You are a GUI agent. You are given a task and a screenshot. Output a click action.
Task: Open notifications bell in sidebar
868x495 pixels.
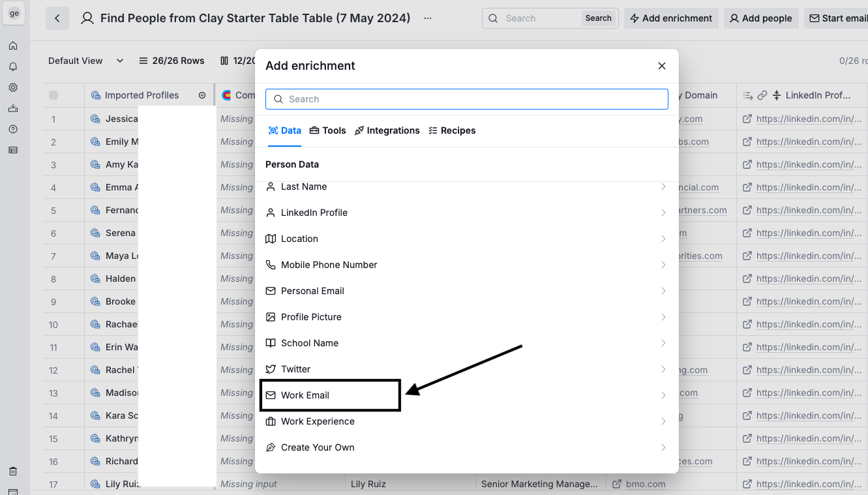[13, 67]
